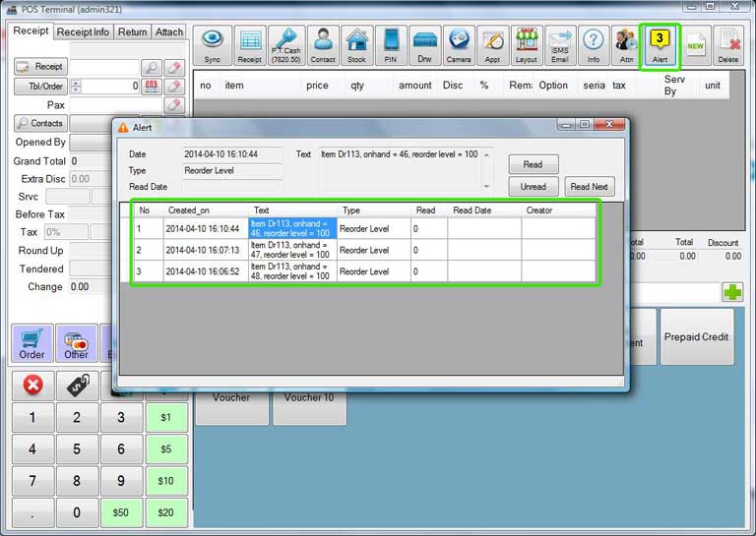Switch to the Return tab
The image size is (756, 536).
click(133, 31)
